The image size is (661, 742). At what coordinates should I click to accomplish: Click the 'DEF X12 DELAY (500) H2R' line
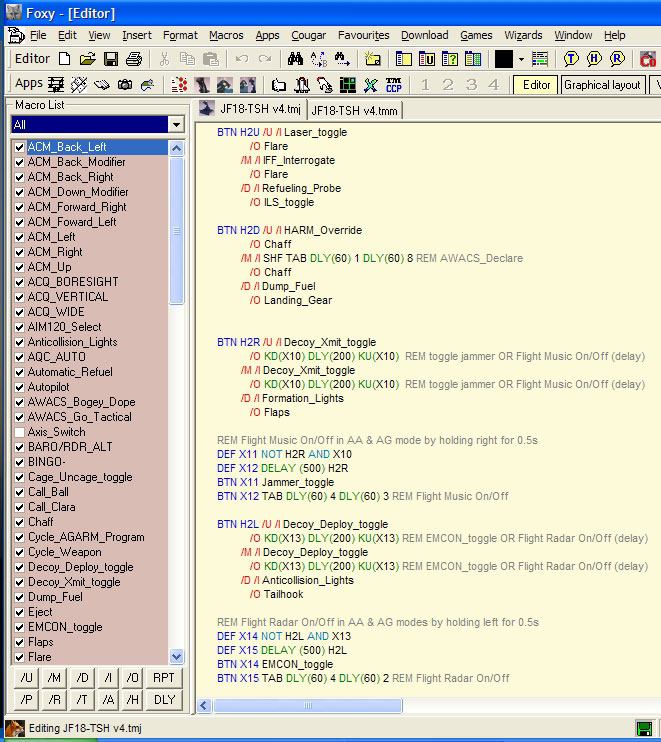pos(282,468)
